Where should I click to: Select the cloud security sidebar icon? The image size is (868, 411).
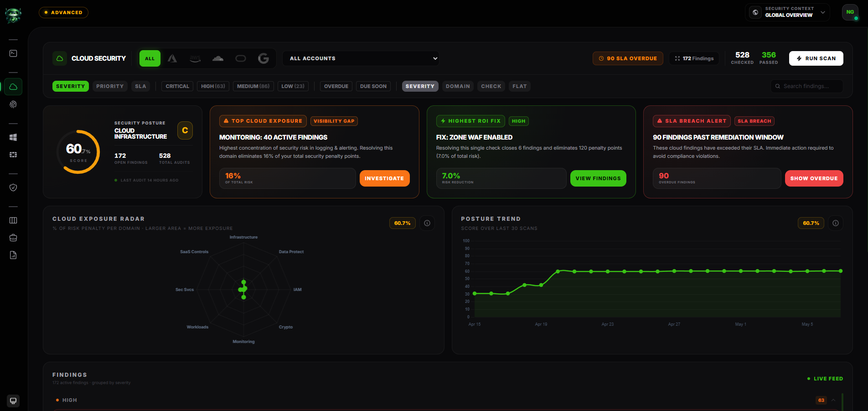(x=13, y=86)
